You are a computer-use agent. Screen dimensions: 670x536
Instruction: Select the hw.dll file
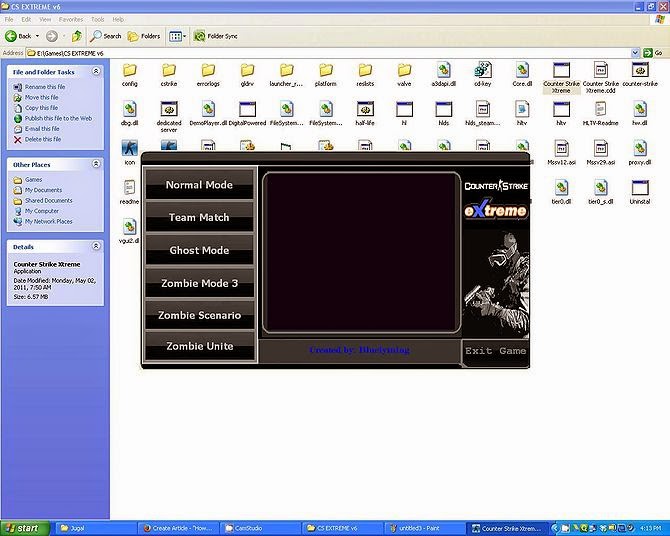coord(640,114)
